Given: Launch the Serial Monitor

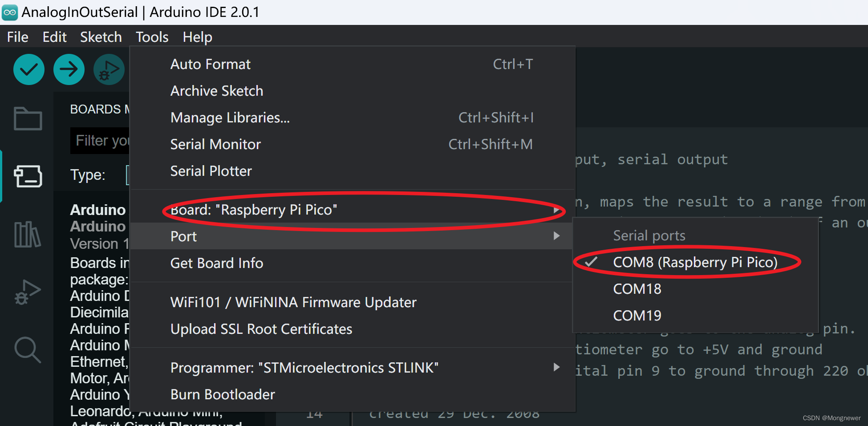Looking at the screenshot, I should point(352,145).
